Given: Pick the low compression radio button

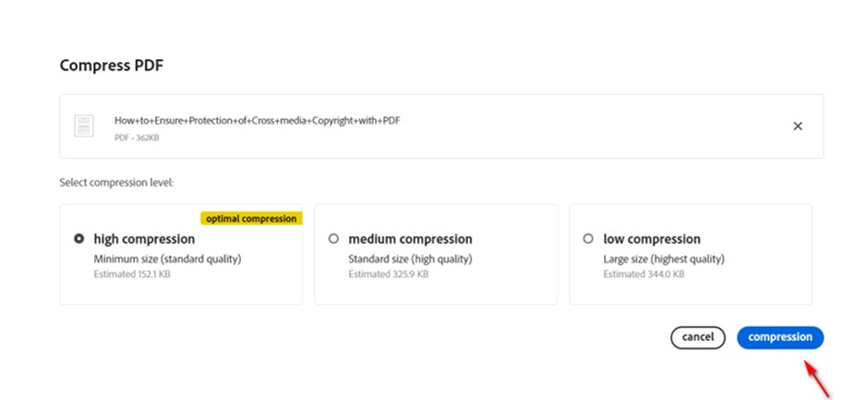Looking at the screenshot, I should point(588,238).
